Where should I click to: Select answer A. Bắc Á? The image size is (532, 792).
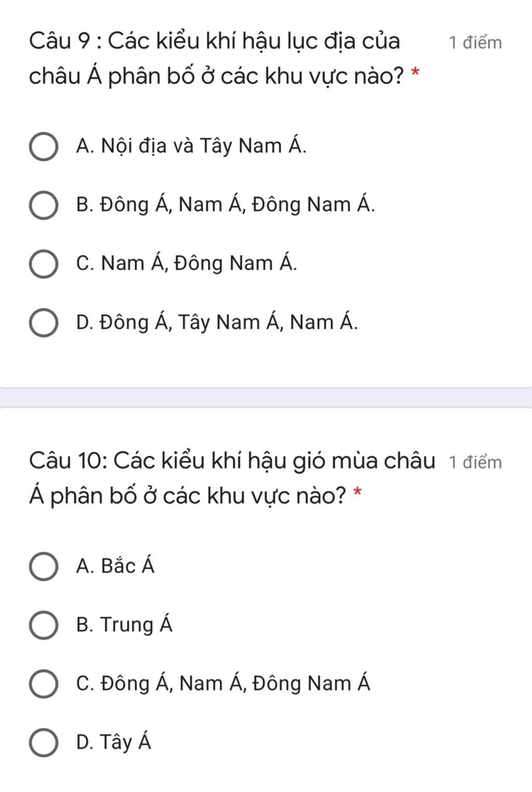coord(43,566)
